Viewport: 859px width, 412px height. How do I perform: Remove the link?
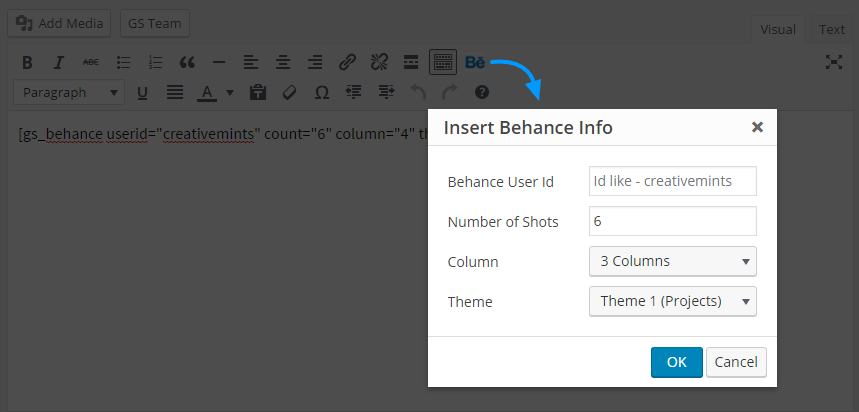[379, 63]
